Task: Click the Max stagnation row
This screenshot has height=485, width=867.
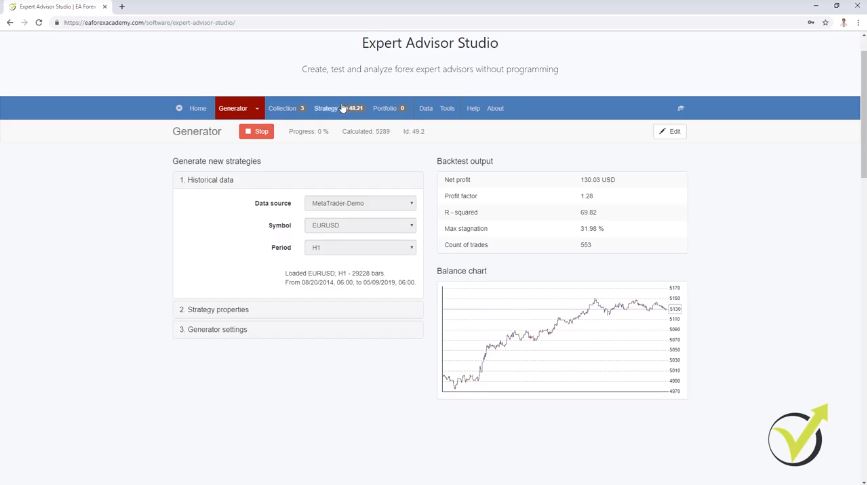Action: pos(562,228)
